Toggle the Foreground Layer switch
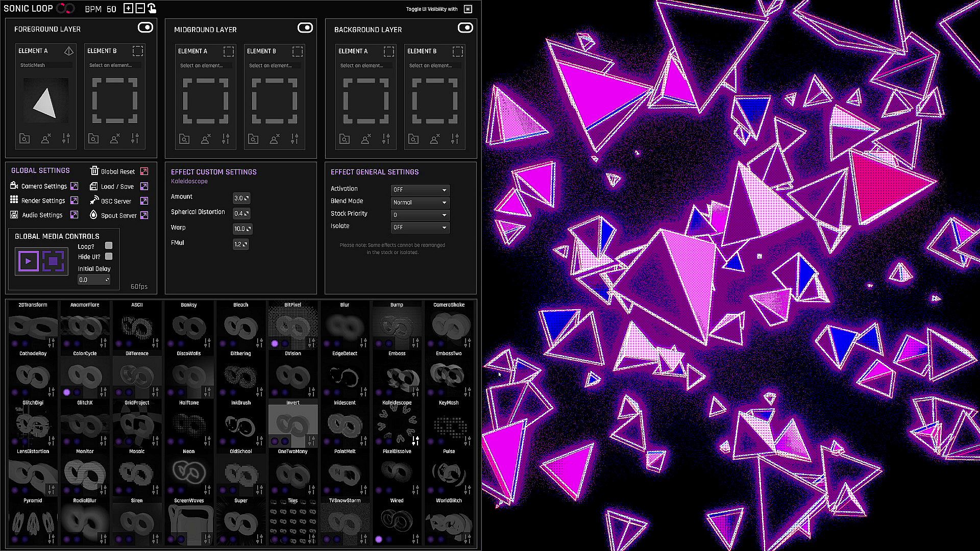 click(x=145, y=28)
